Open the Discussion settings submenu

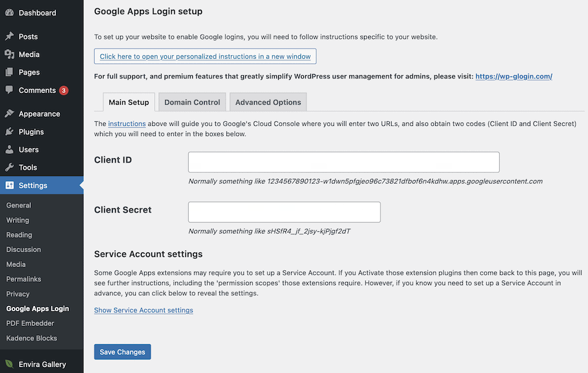click(x=24, y=249)
